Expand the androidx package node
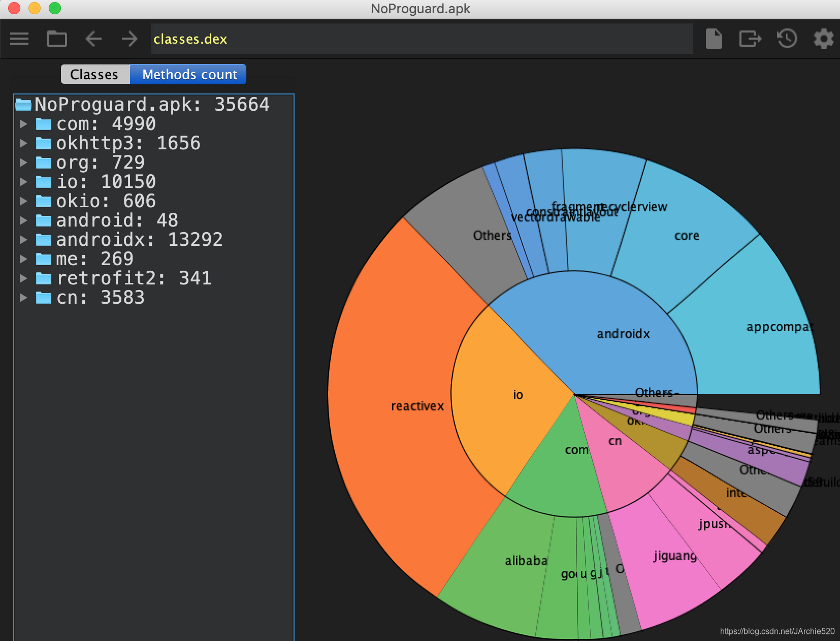Screen dimensions: 840x641 click(23, 240)
